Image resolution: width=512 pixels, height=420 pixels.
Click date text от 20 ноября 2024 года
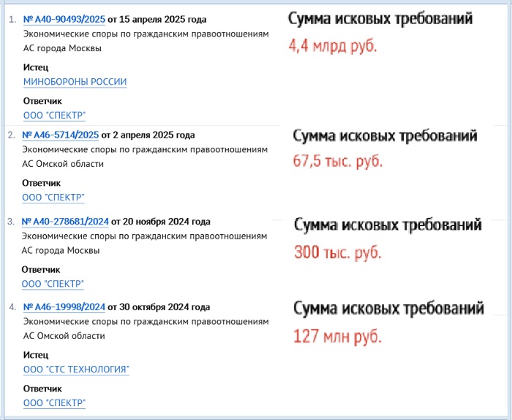161,222
